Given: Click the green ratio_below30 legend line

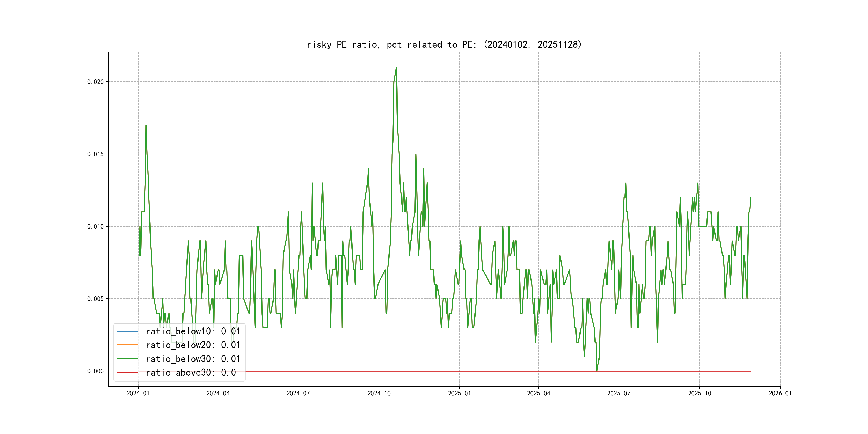Looking at the screenshot, I should click(127, 359).
